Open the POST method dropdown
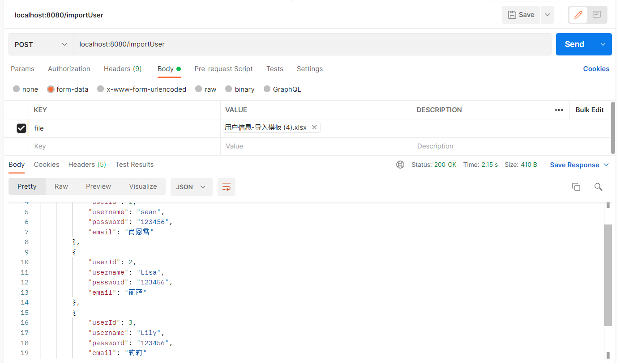Viewport: 620px width, 364px height. [x=41, y=44]
